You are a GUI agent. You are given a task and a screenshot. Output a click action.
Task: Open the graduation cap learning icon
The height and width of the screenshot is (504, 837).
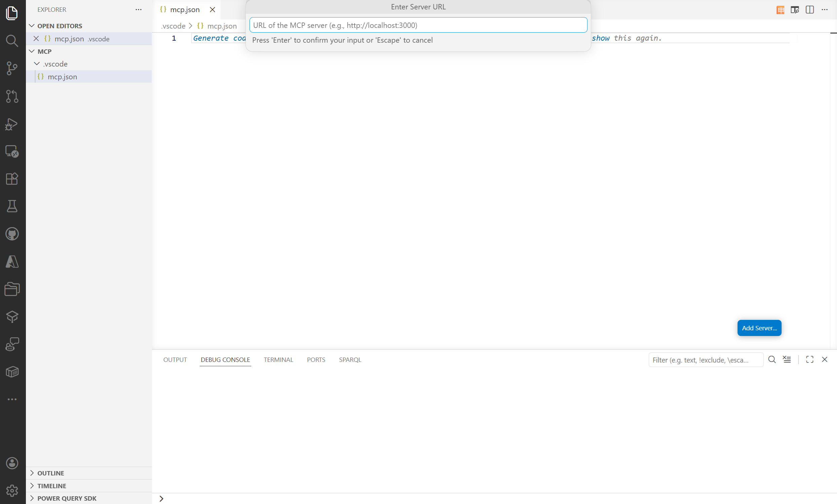pos(12,316)
